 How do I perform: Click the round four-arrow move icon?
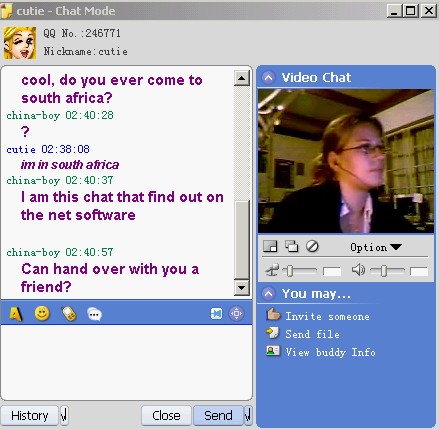pyautogui.click(x=236, y=314)
